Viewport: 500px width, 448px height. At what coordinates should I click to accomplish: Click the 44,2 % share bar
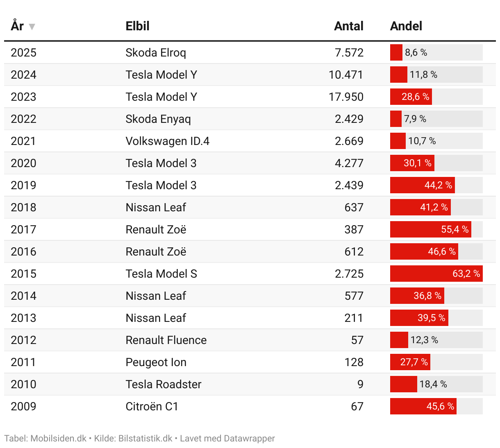(x=422, y=185)
